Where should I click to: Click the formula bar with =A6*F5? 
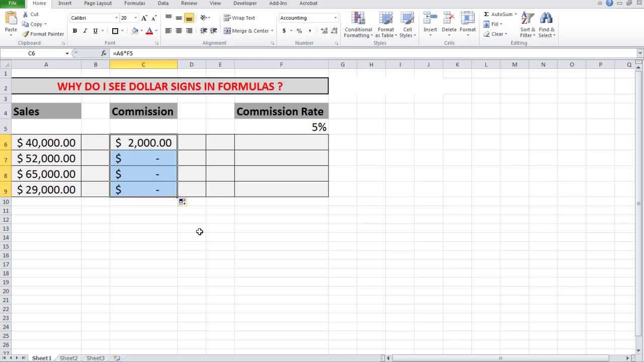pyautogui.click(x=373, y=53)
